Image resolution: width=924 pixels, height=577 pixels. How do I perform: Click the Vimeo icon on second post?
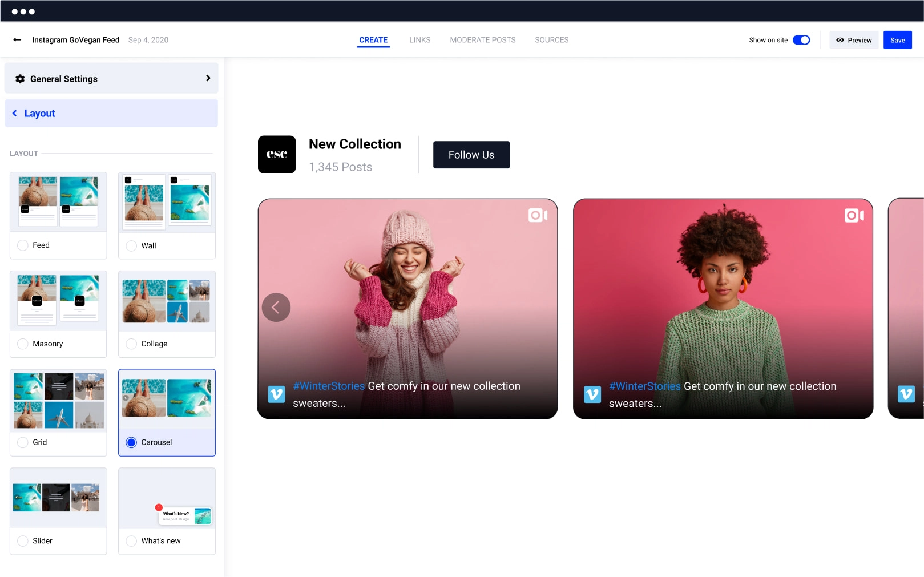(592, 394)
